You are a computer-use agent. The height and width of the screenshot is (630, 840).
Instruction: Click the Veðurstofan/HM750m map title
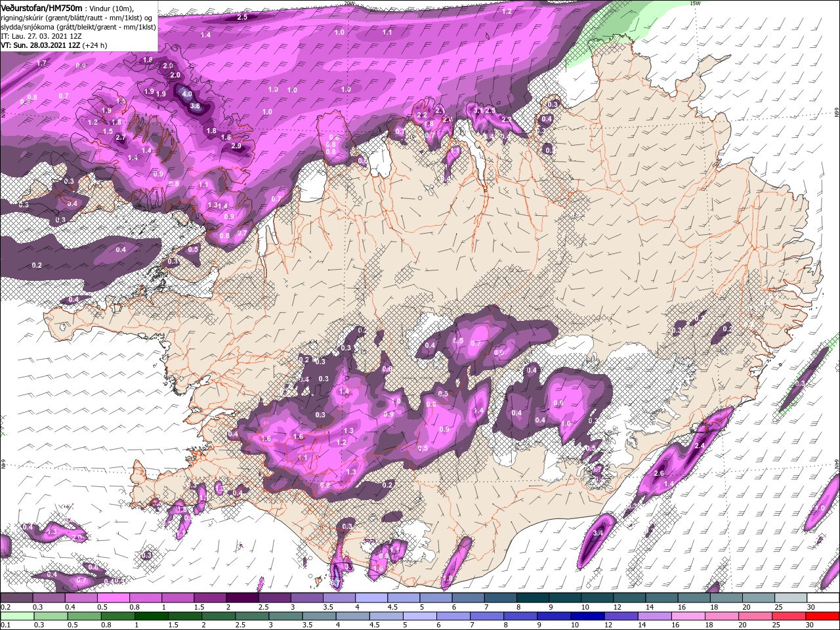click(x=41, y=7)
